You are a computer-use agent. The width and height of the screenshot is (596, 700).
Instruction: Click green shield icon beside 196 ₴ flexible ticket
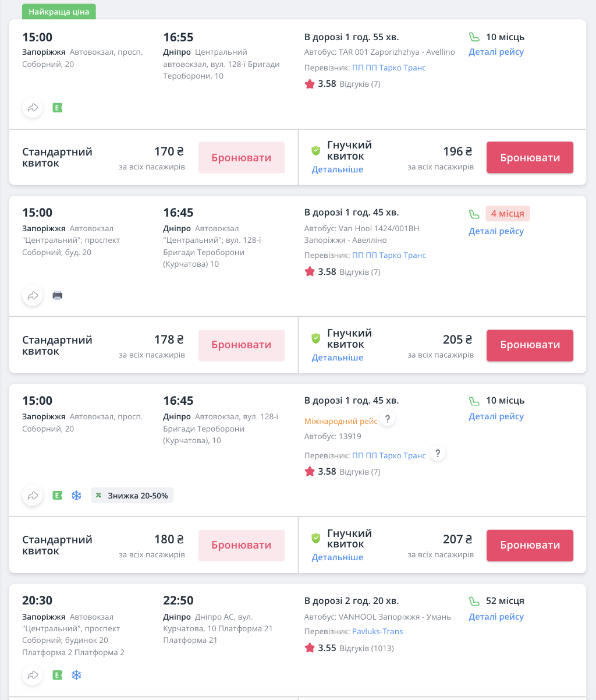(316, 151)
